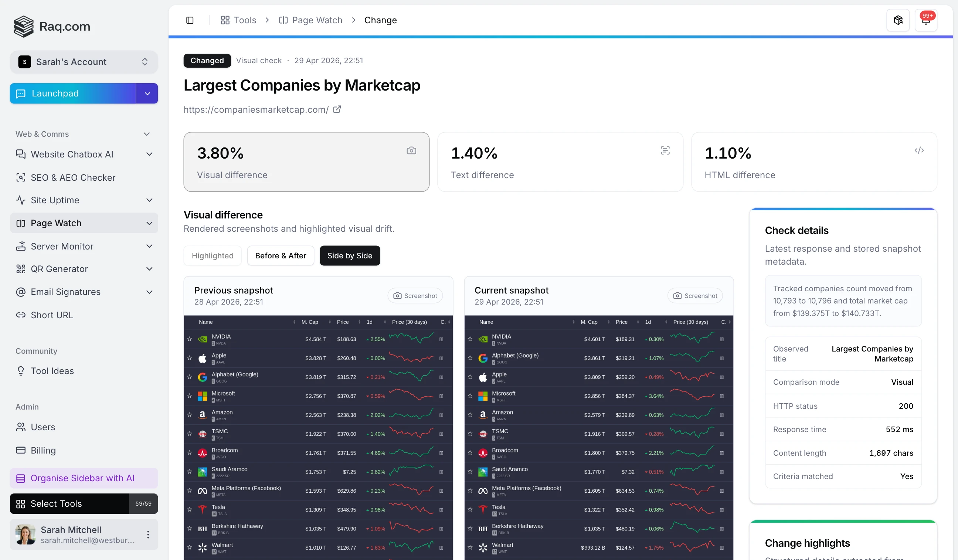
Task: Click the code icon on the HTML difference card
Action: pos(920,150)
